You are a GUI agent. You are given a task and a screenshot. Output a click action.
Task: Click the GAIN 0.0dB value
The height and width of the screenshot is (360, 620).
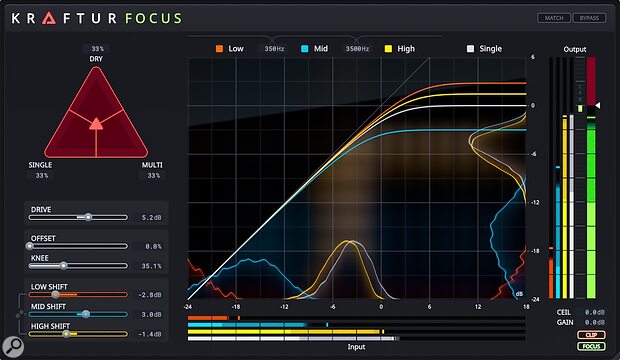(595, 322)
